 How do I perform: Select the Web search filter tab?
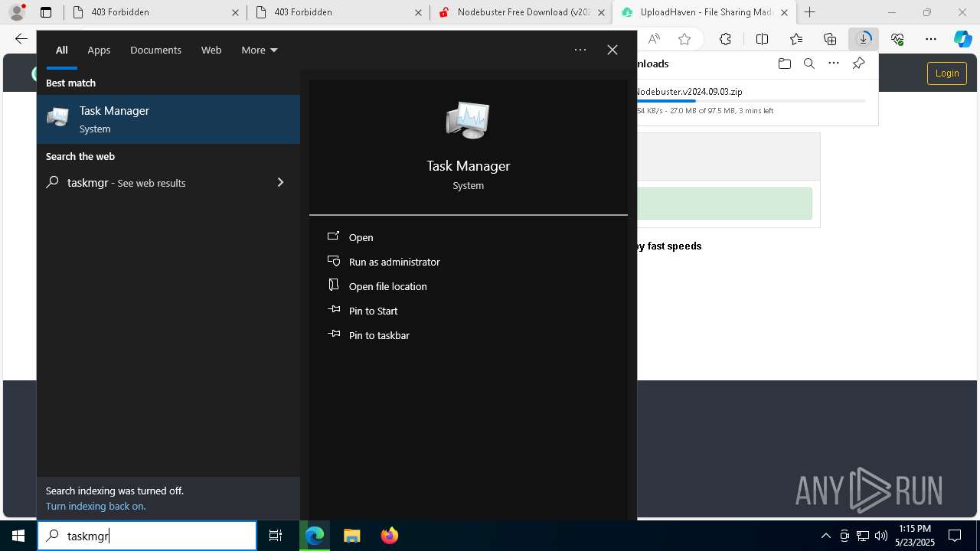(211, 50)
